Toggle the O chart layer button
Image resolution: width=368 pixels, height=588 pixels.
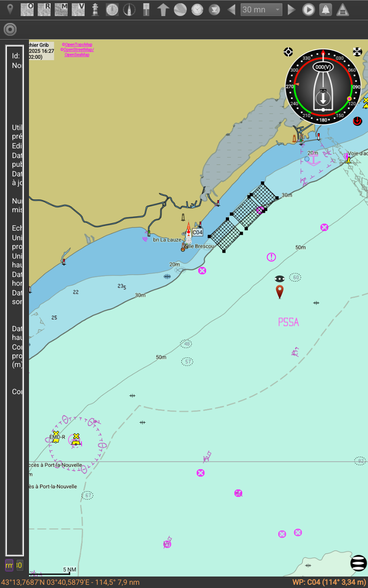click(27, 10)
